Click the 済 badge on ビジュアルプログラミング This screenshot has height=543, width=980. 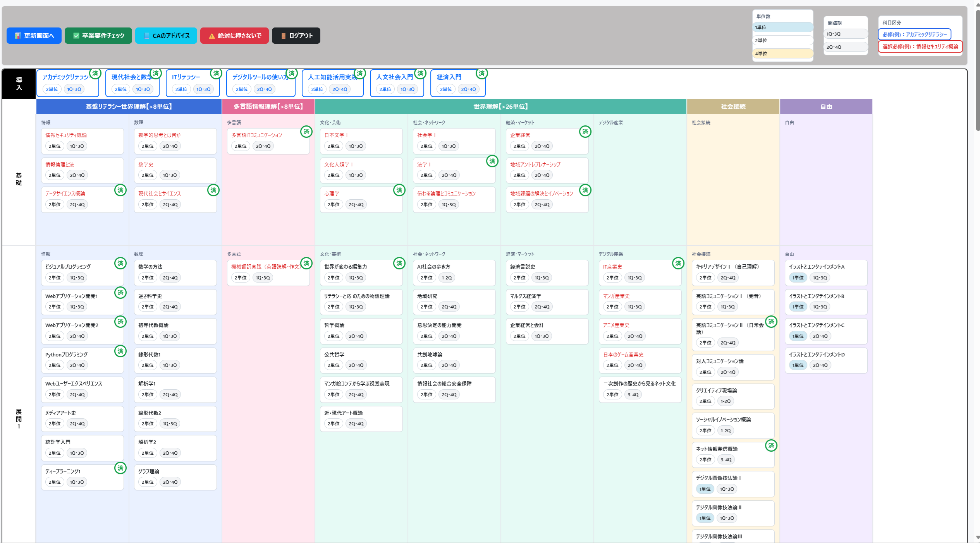tap(120, 263)
